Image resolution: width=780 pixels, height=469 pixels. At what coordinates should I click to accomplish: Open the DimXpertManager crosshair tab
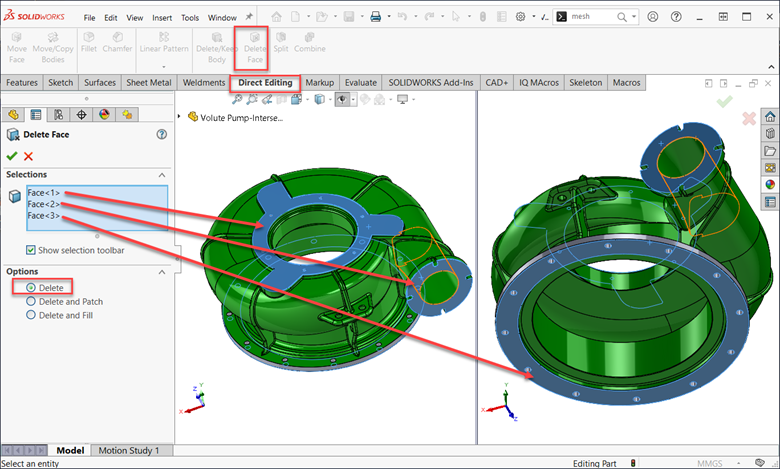click(x=82, y=115)
